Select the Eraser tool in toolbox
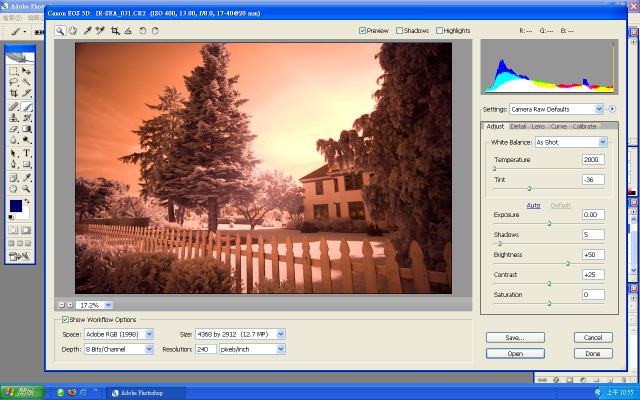 13,129
